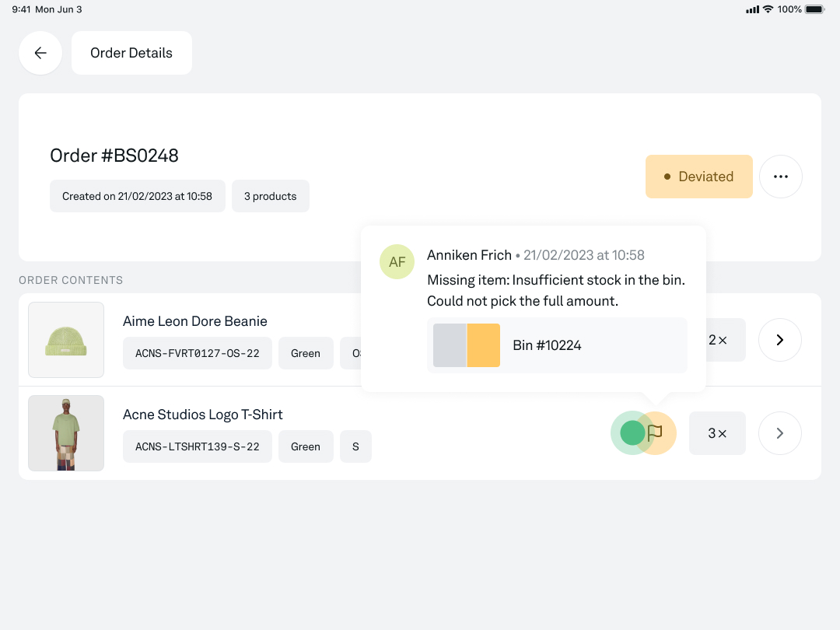Viewport: 840px width, 630px height.
Task: Select the ACNS-LTSHRT139-S-22 SKU tag
Action: pos(198,446)
